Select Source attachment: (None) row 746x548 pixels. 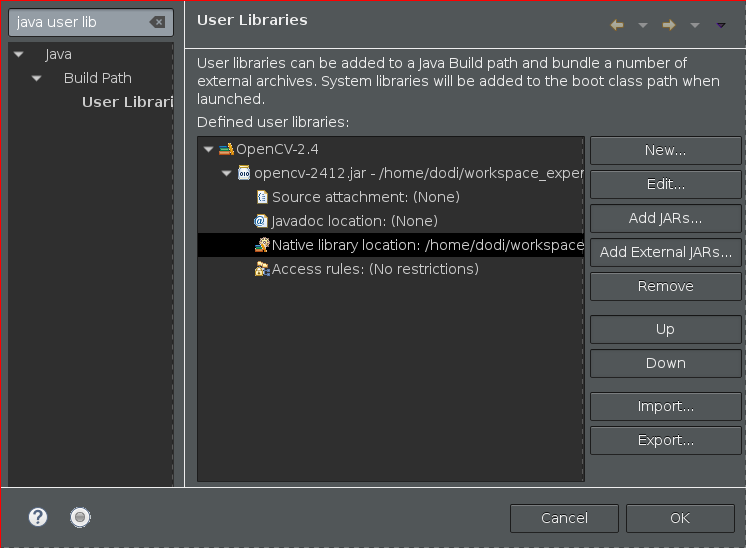click(x=366, y=197)
